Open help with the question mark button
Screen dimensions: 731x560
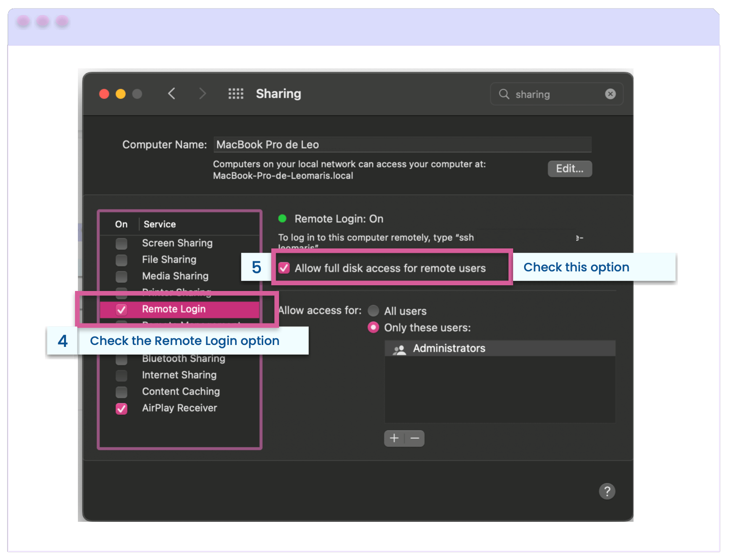[x=607, y=491]
